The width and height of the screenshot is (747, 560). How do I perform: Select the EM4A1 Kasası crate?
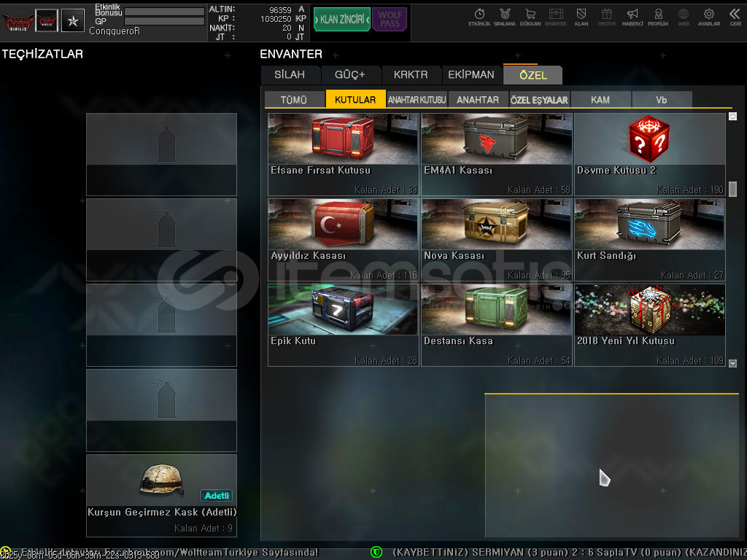[496, 155]
